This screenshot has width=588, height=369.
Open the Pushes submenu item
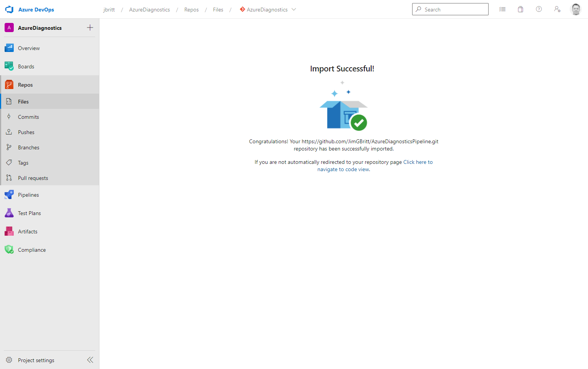click(x=26, y=132)
